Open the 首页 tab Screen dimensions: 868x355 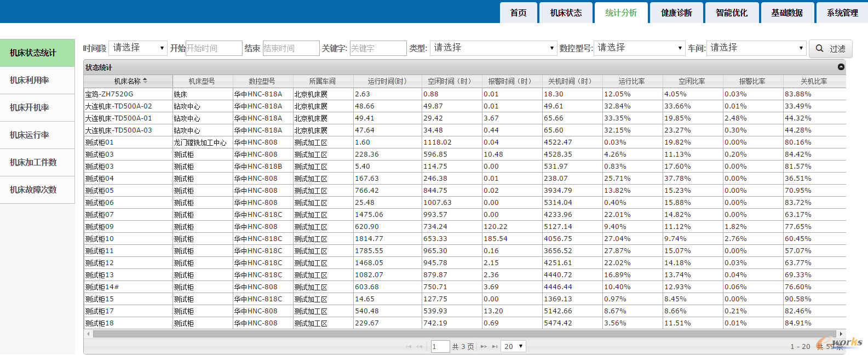coord(519,13)
